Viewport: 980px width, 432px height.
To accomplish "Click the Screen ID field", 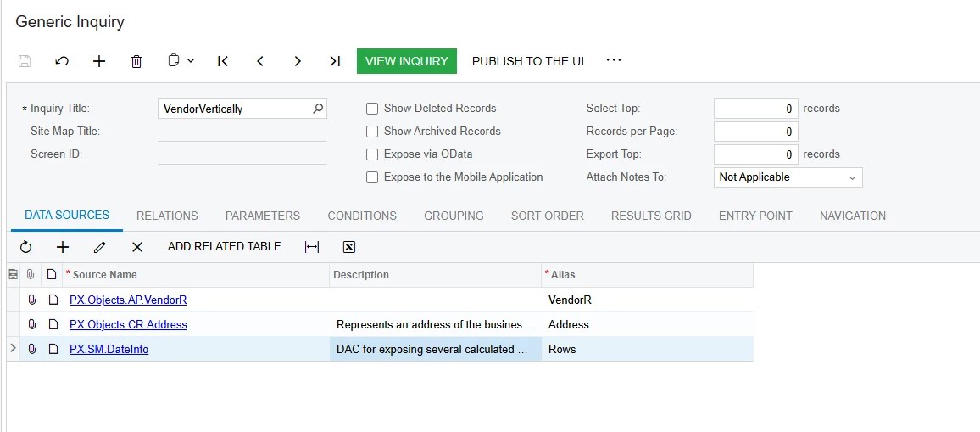I will click(242, 154).
